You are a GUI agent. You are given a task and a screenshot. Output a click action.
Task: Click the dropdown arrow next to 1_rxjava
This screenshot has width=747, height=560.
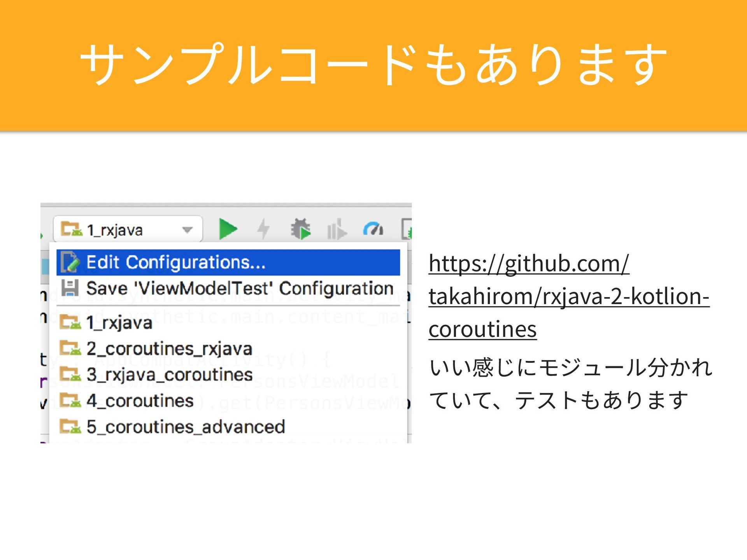coord(188,230)
